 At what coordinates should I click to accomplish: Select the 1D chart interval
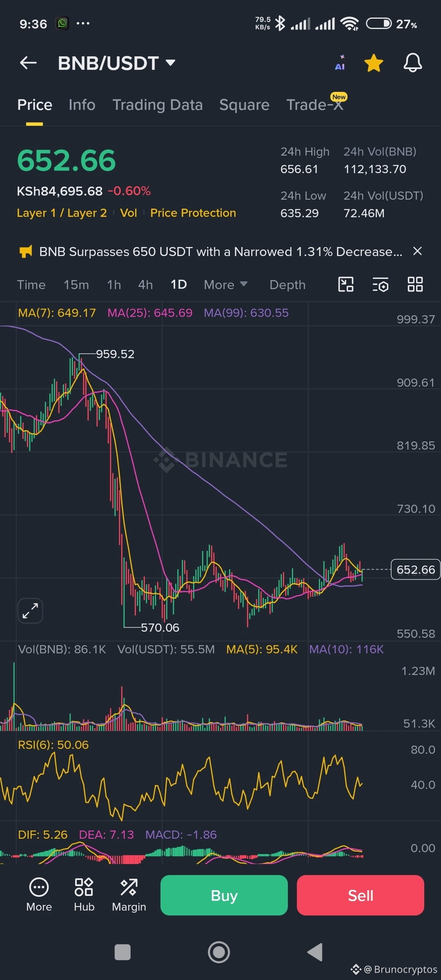tap(178, 285)
